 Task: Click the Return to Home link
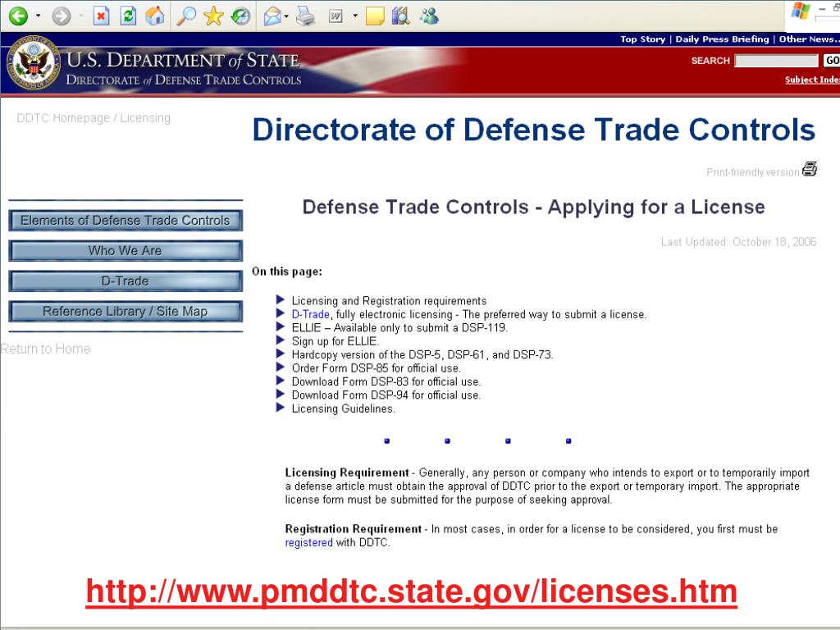click(45, 349)
